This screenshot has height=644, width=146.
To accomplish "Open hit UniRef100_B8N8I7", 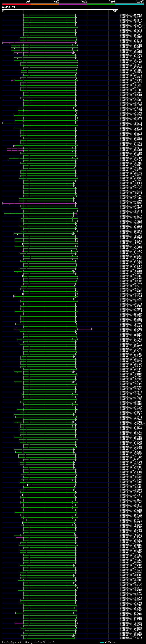I will [131, 20].
